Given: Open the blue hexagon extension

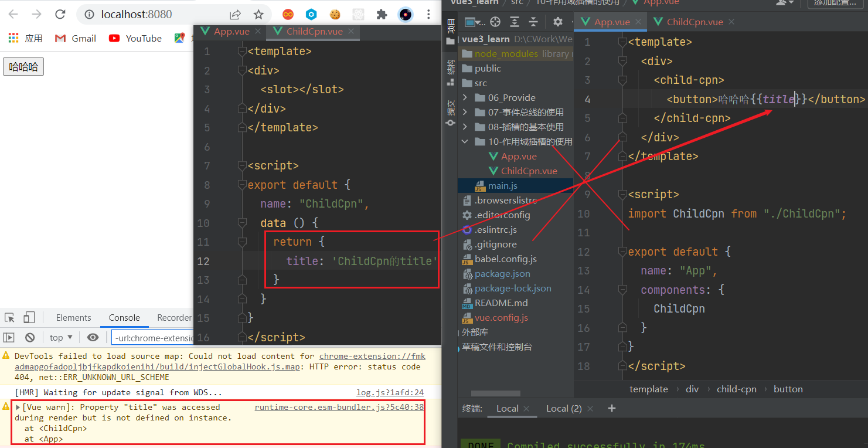Looking at the screenshot, I should [x=312, y=15].
